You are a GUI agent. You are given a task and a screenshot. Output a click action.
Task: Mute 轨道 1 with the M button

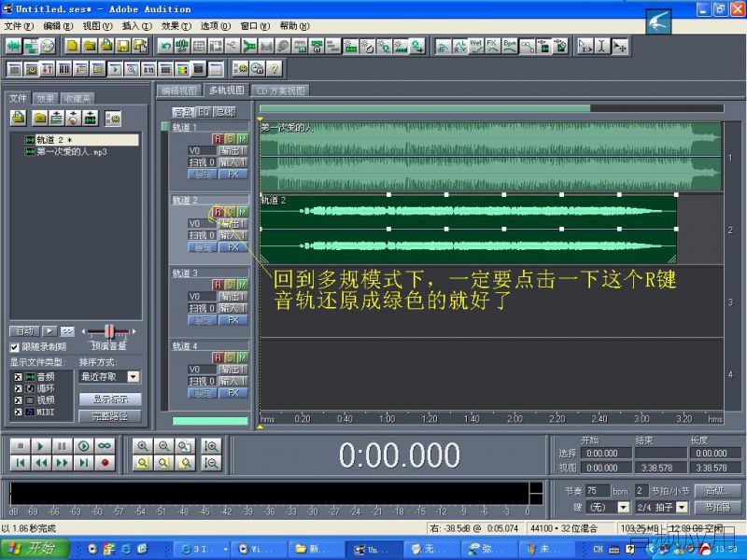click(x=243, y=138)
